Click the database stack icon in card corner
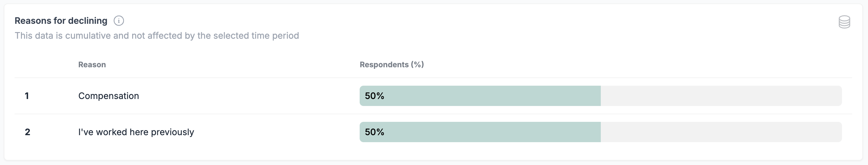The height and width of the screenshot is (165, 868). pyautogui.click(x=844, y=22)
